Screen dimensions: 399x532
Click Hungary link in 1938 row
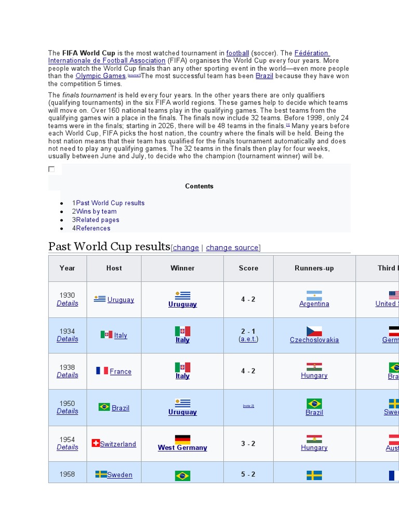(314, 376)
